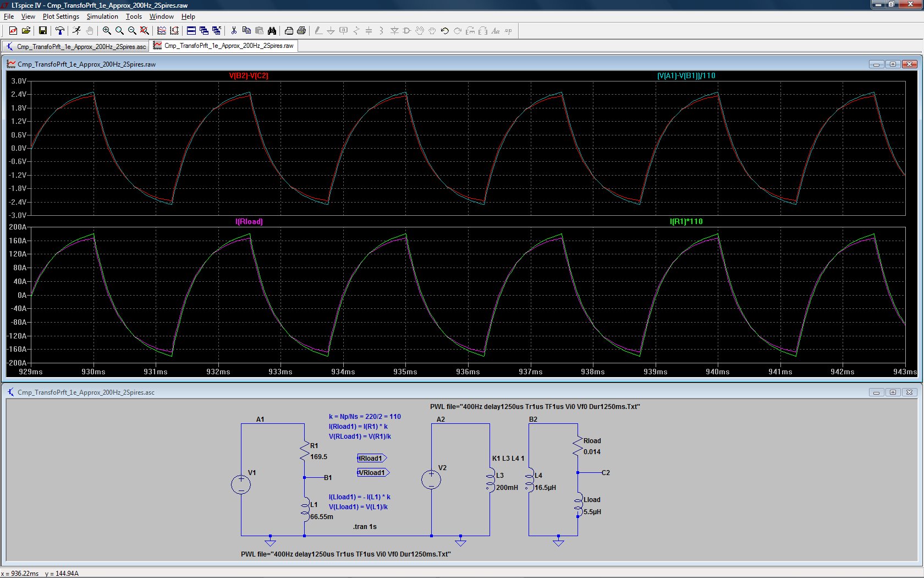Click the Zoom In magnifier icon
Image resolution: width=924 pixels, height=578 pixels.
(107, 31)
